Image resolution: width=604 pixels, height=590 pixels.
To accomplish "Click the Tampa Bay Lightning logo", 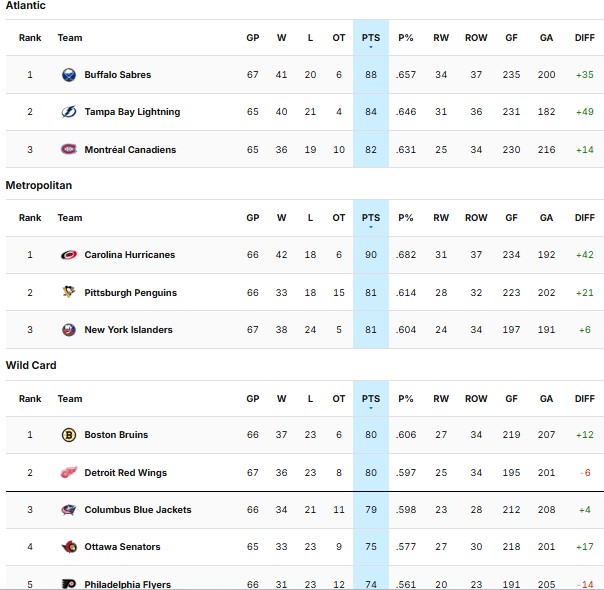I will point(69,112).
